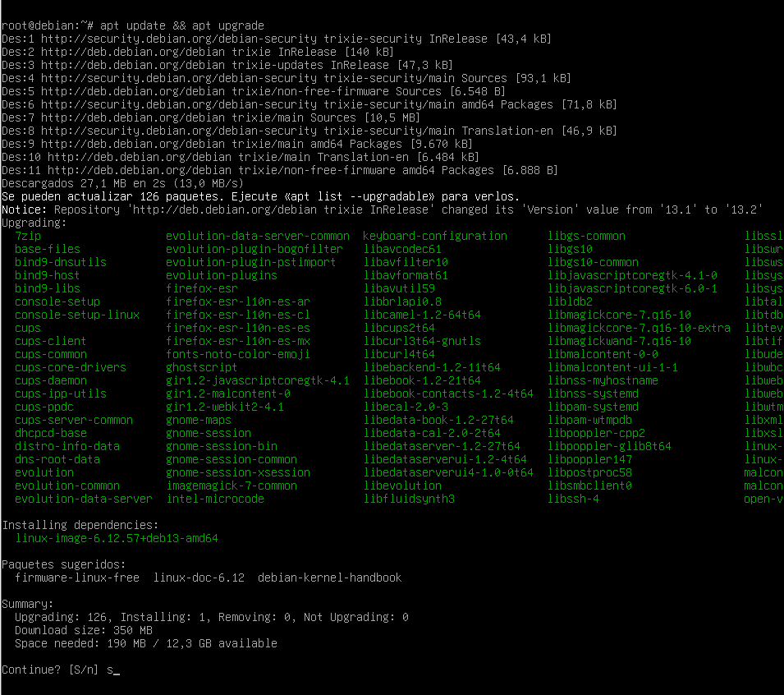Click the 'Space needed' summary line

tap(145, 643)
